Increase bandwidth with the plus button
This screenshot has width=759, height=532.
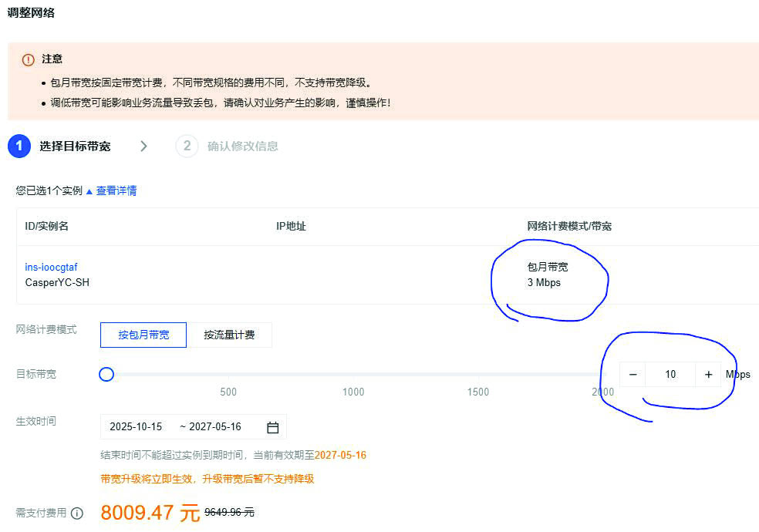point(708,375)
